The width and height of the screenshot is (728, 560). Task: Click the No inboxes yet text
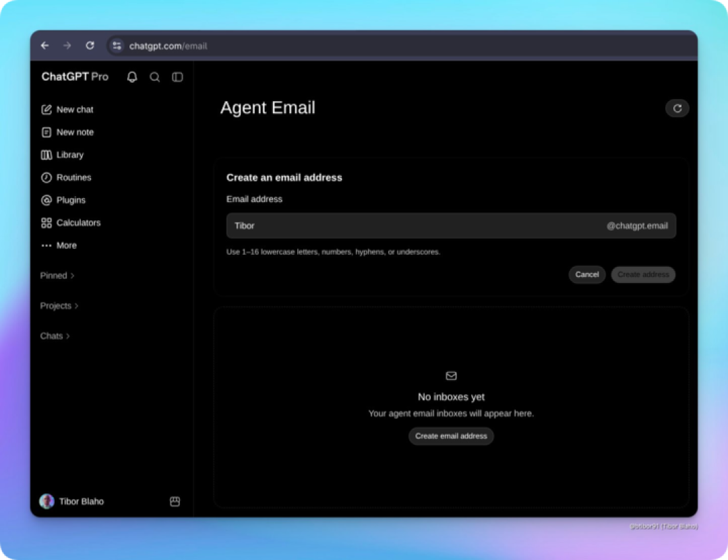451,397
